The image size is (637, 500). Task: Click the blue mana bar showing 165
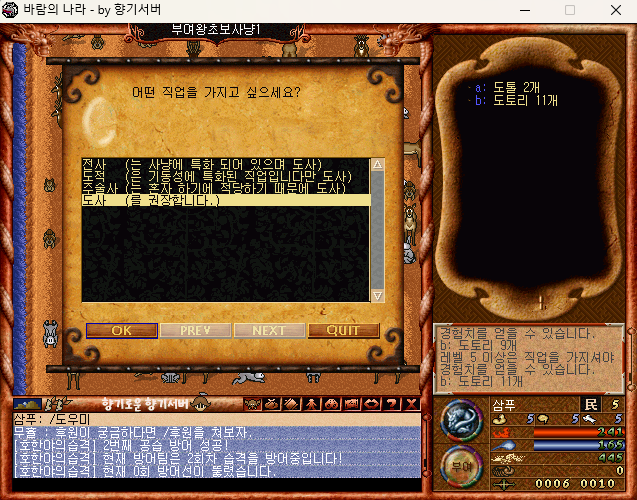(x=578, y=446)
